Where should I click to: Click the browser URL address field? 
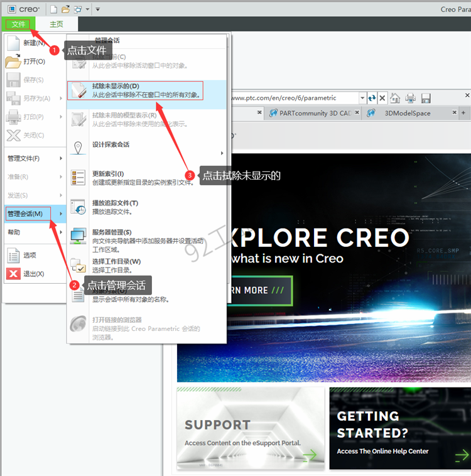[x=295, y=98]
